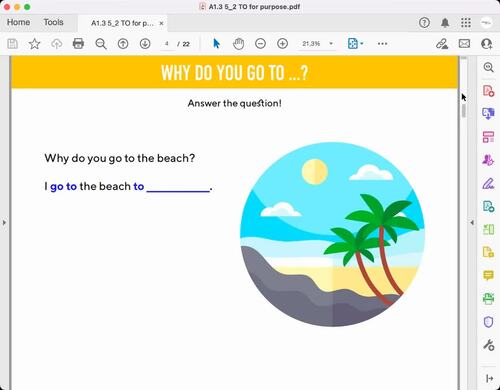Select the arrow selection tool
Image resolution: width=500 pixels, height=390 pixels.
216,44
